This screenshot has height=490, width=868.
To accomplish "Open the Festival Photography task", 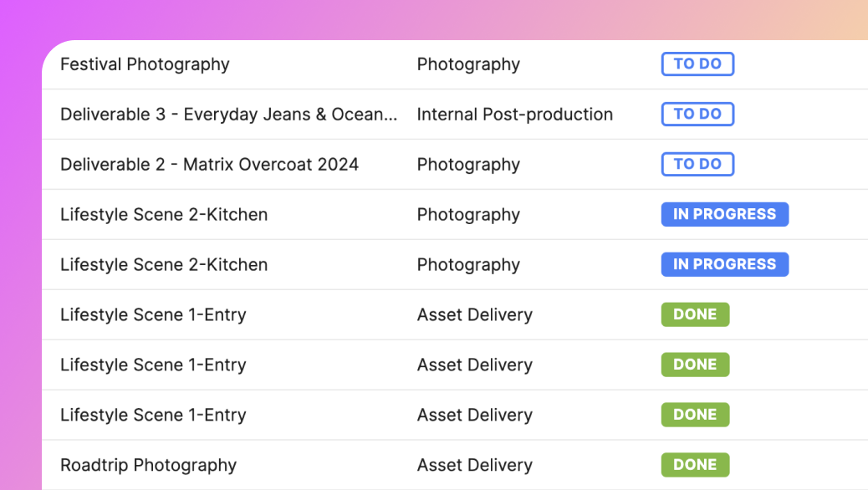I will (145, 64).
